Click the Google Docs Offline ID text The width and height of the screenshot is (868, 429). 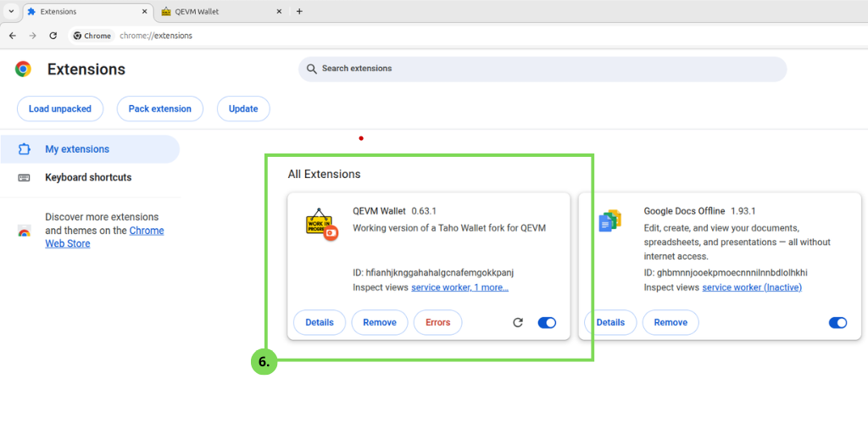coord(726,273)
